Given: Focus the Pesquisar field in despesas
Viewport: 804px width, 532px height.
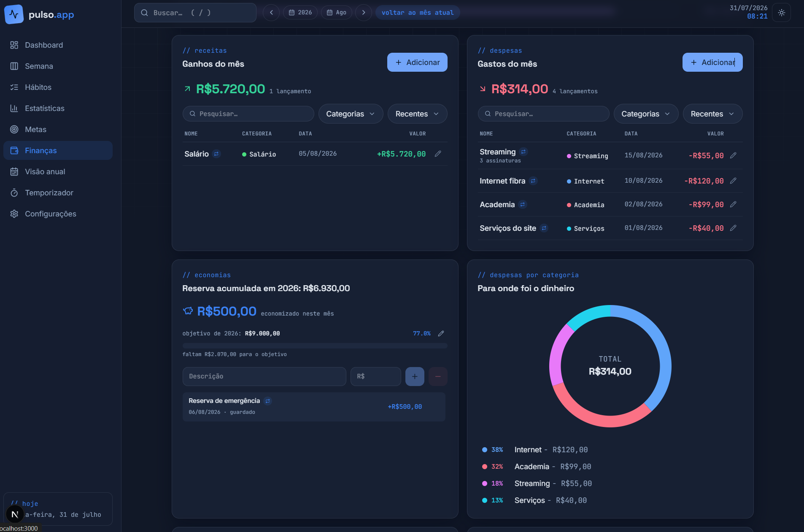Looking at the screenshot, I should point(543,114).
